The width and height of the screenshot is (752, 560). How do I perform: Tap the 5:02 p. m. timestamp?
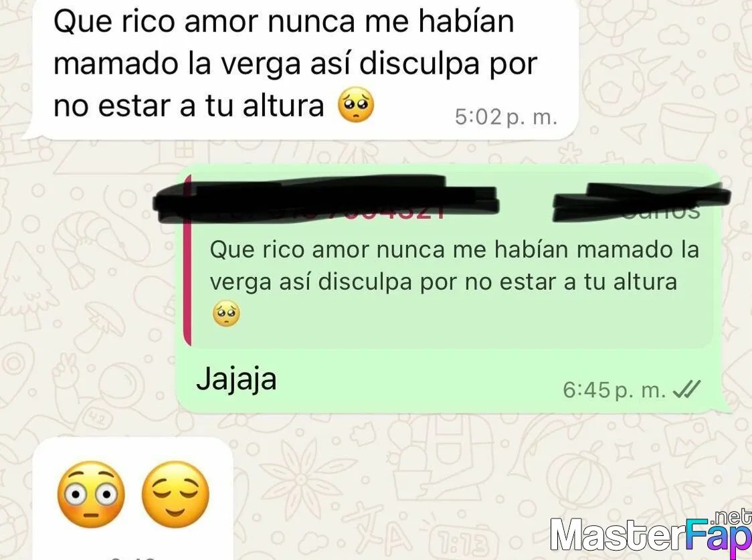(x=506, y=116)
